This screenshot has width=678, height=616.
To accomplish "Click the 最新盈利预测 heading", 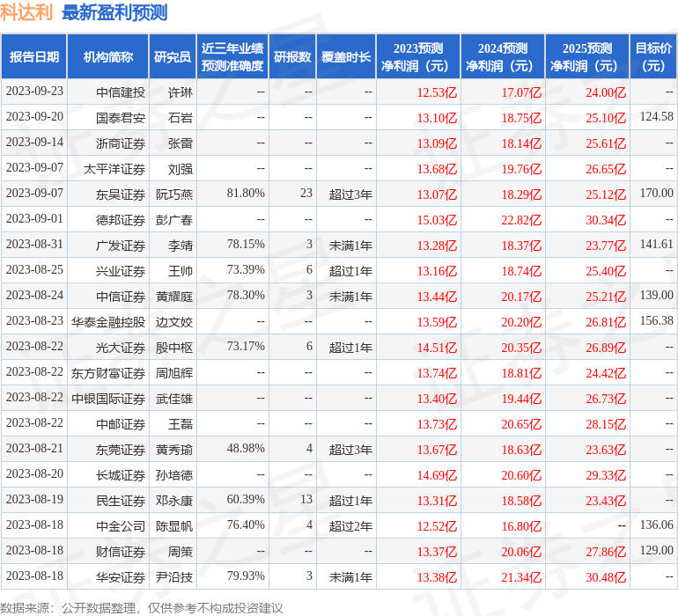I will click(114, 12).
